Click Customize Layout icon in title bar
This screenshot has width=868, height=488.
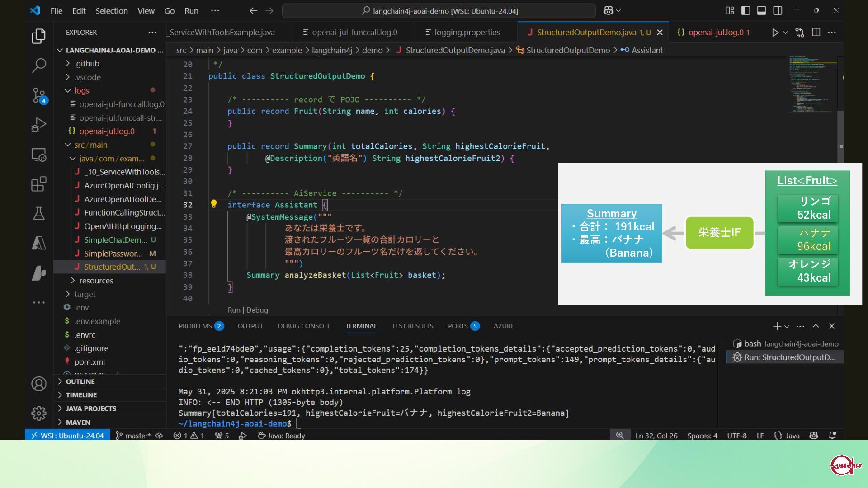coord(730,10)
